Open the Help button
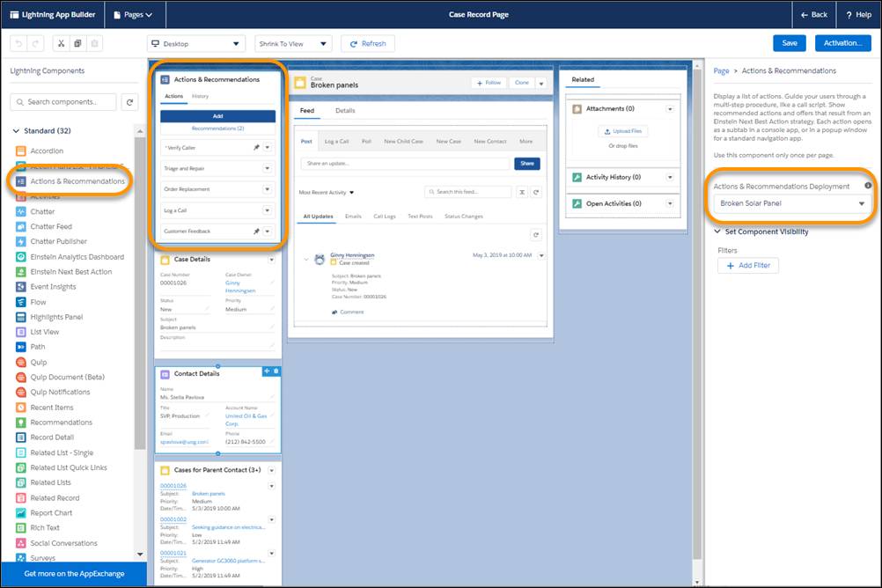The height and width of the screenshot is (588, 882). (858, 15)
